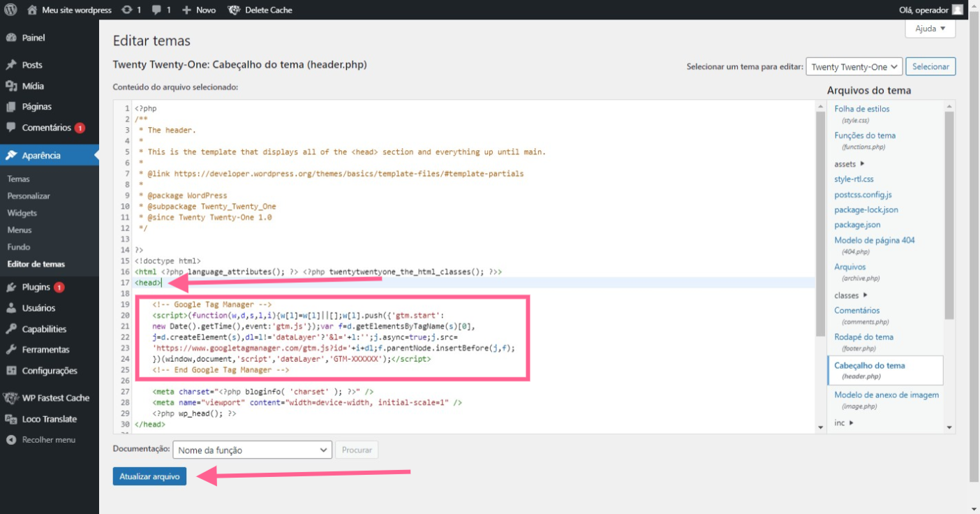Click the Plugins plug icon

point(10,287)
